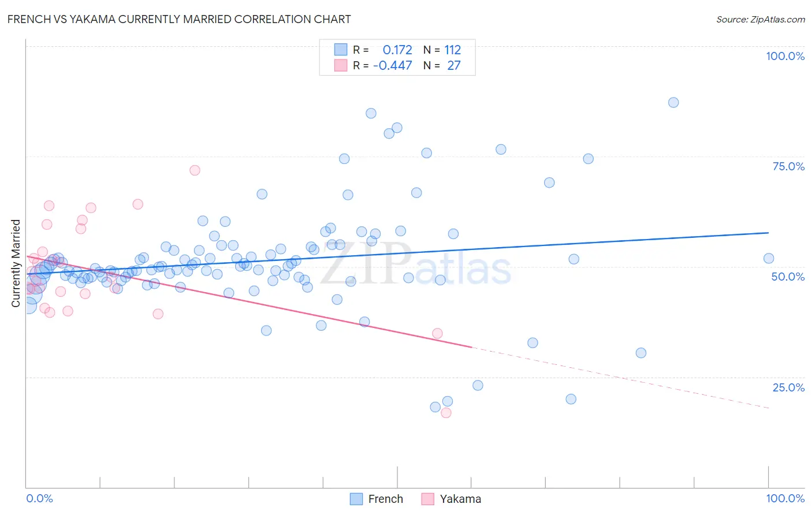Click the chart title text
Viewport: 812px width, 515px height.
pos(179,19)
